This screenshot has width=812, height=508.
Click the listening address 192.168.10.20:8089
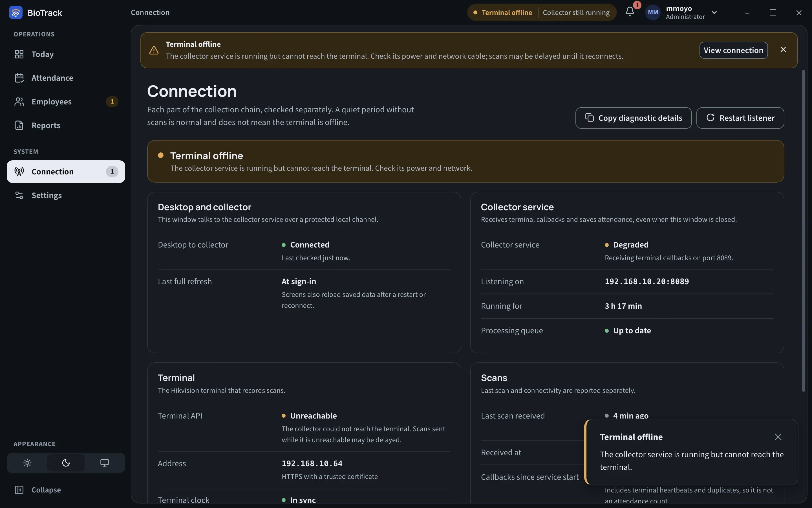pos(646,282)
